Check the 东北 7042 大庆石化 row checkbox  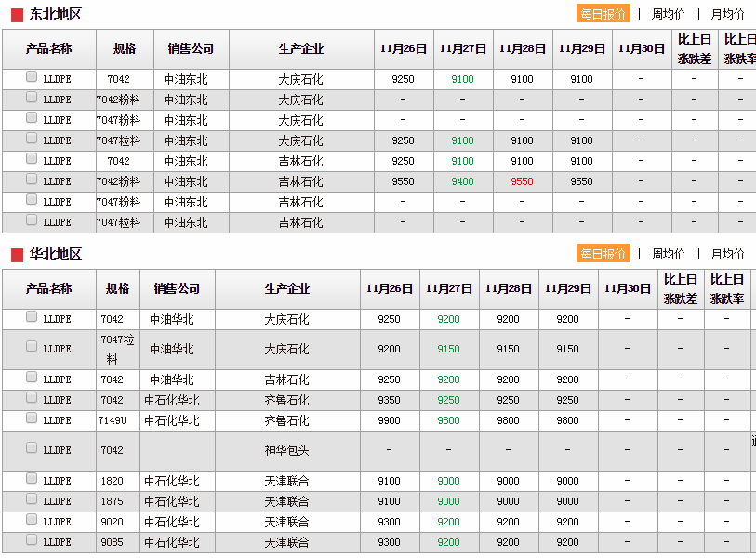[x=32, y=77]
